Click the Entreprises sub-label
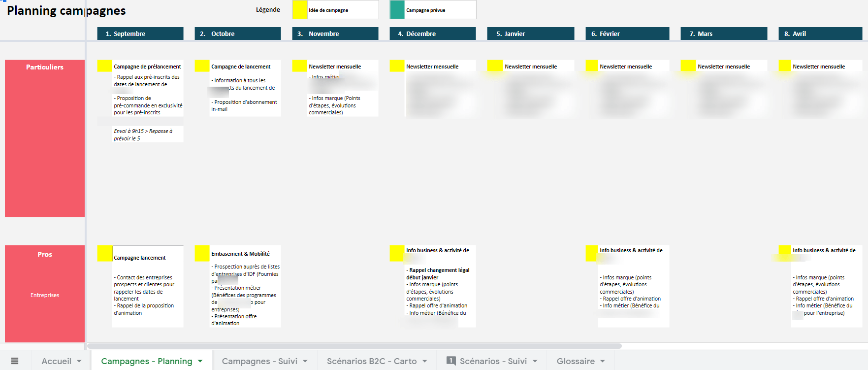 tap(45, 295)
